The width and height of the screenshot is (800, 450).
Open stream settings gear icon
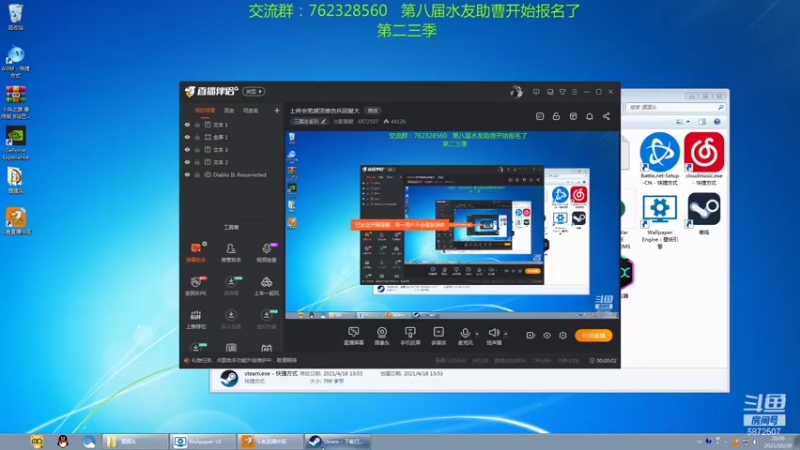point(563,335)
